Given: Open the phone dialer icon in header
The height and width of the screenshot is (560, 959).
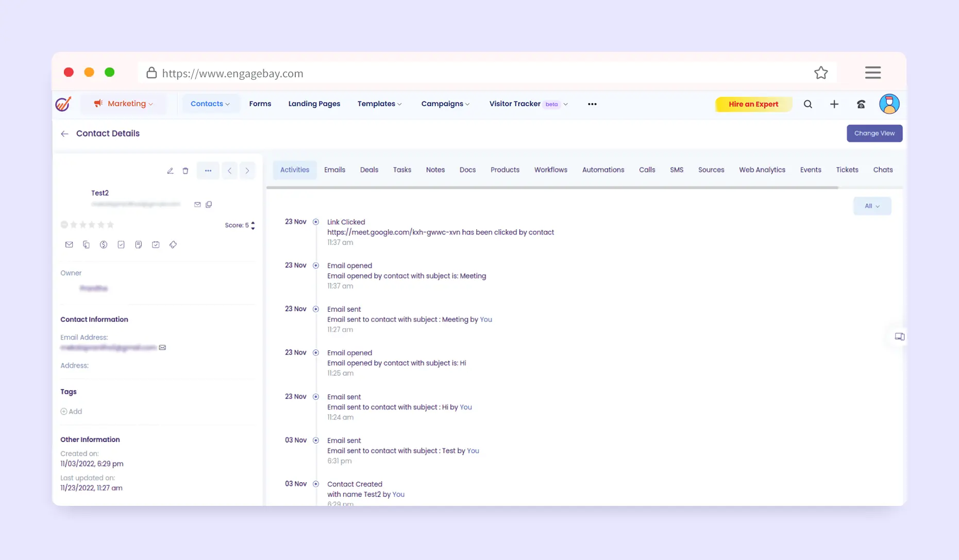Looking at the screenshot, I should (x=861, y=104).
